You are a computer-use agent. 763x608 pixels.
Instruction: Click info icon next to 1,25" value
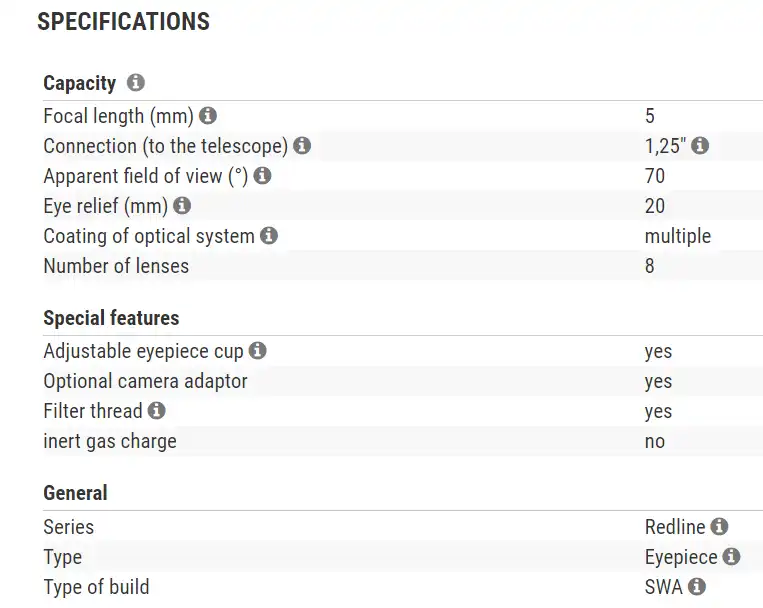[x=700, y=146]
